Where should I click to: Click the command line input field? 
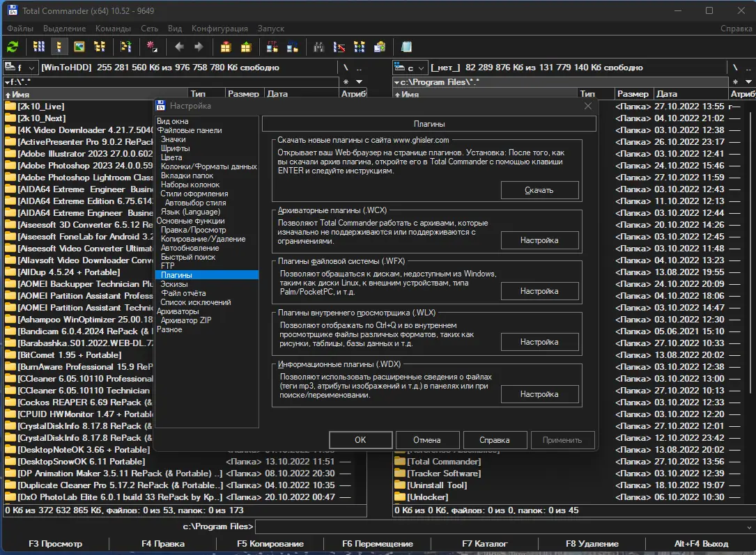502,526
